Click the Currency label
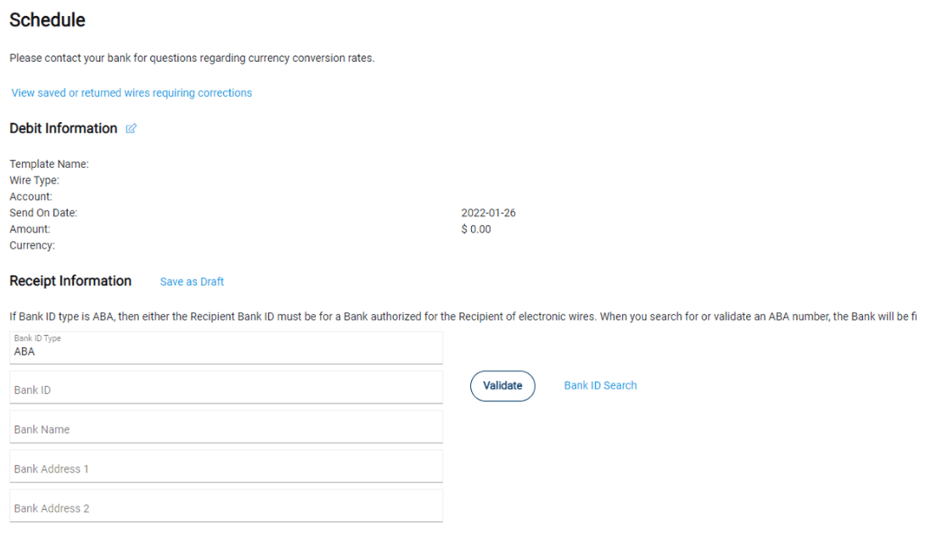Screen dimensions: 942x560 coord(32,245)
